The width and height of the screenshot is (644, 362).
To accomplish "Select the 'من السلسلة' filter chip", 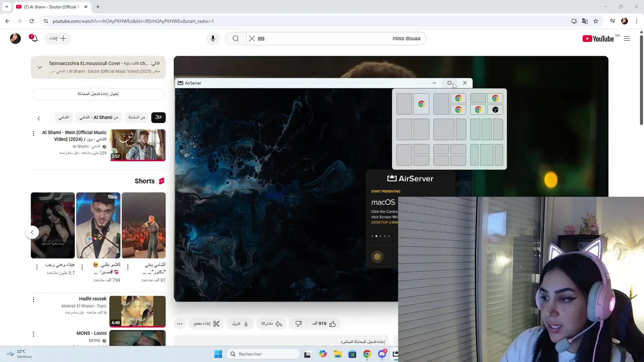I will pyautogui.click(x=136, y=117).
